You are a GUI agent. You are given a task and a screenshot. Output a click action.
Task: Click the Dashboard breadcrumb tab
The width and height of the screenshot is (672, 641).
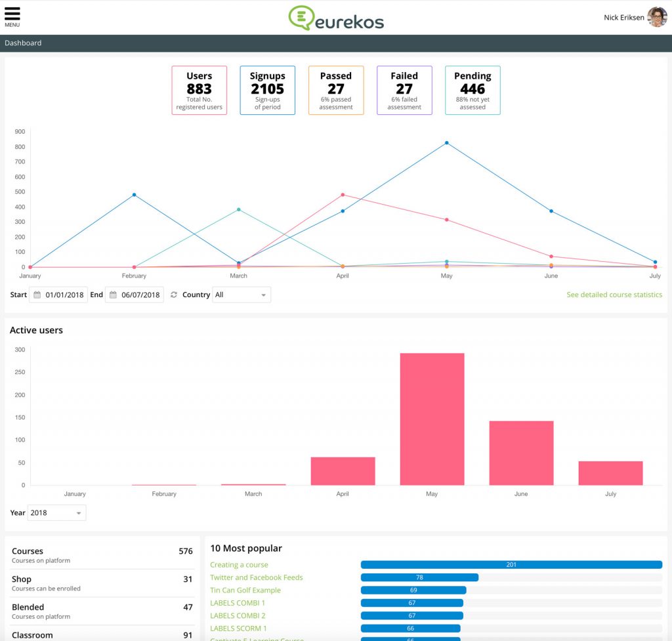click(23, 43)
